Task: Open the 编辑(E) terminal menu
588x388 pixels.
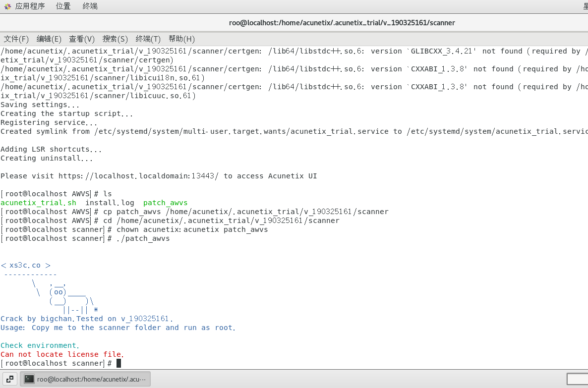Action: (49, 39)
